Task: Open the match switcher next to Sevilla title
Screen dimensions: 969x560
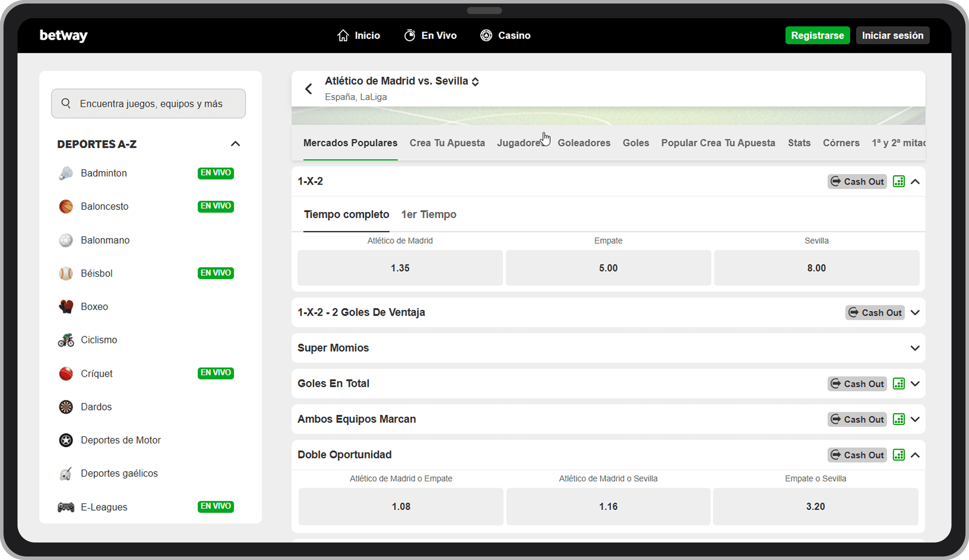Action: tap(475, 81)
